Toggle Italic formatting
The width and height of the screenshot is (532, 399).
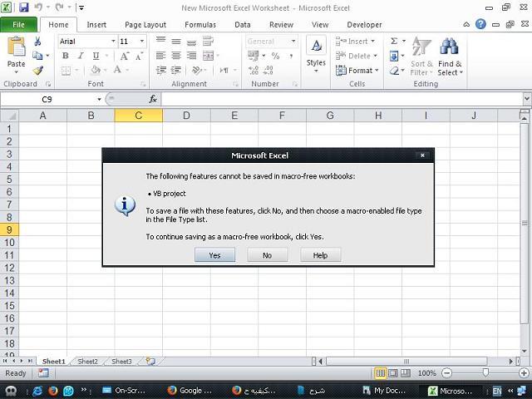coord(81,56)
